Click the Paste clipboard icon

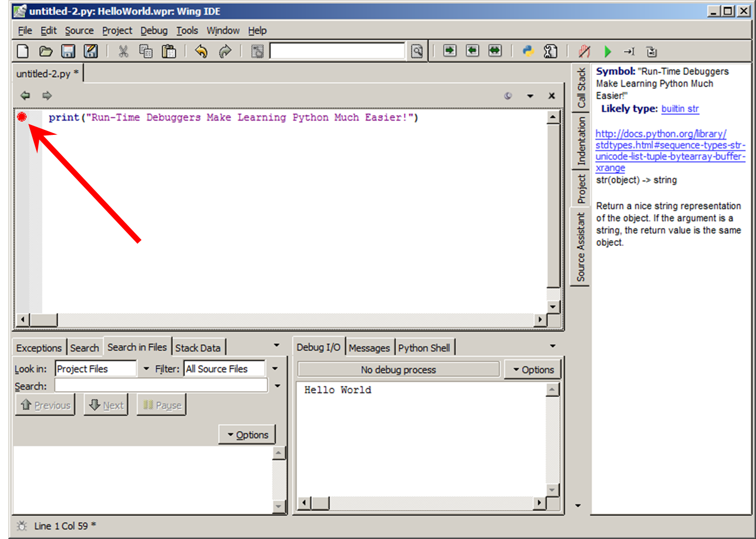coord(169,52)
